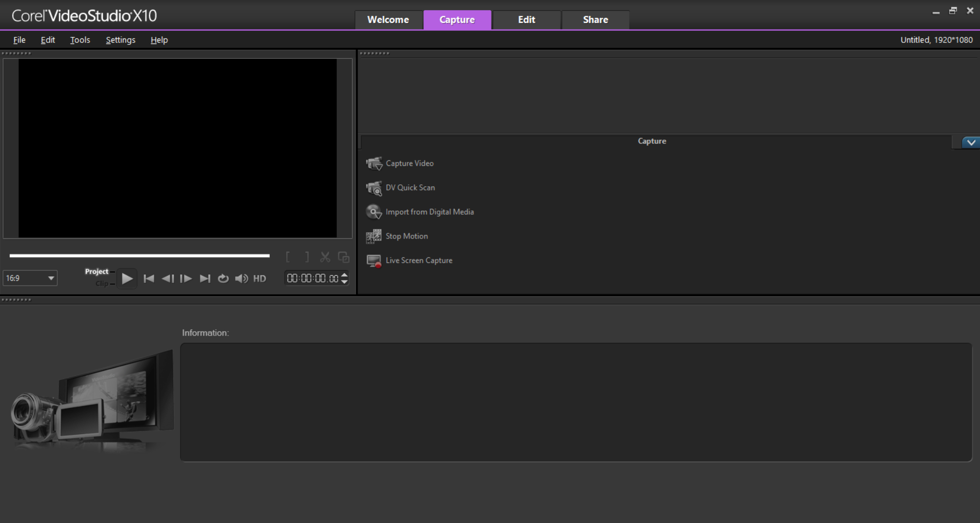Click the timecode field 00:00:00.00

pyautogui.click(x=312, y=278)
